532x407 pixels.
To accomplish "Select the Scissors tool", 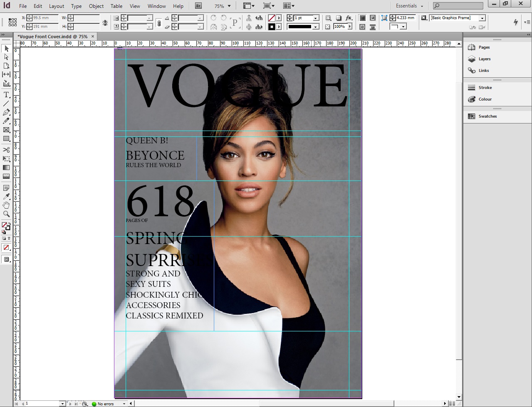I will tap(6, 150).
